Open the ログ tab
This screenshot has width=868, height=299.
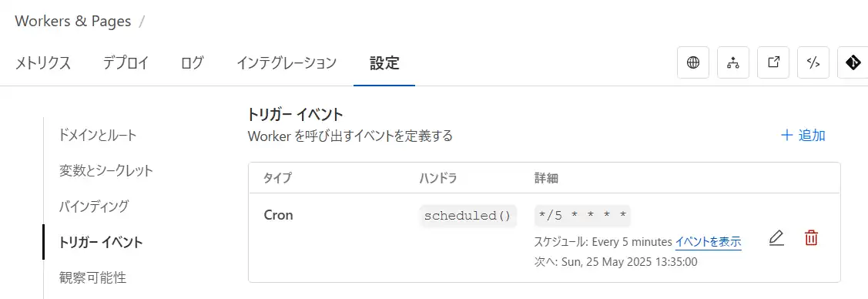tap(192, 63)
